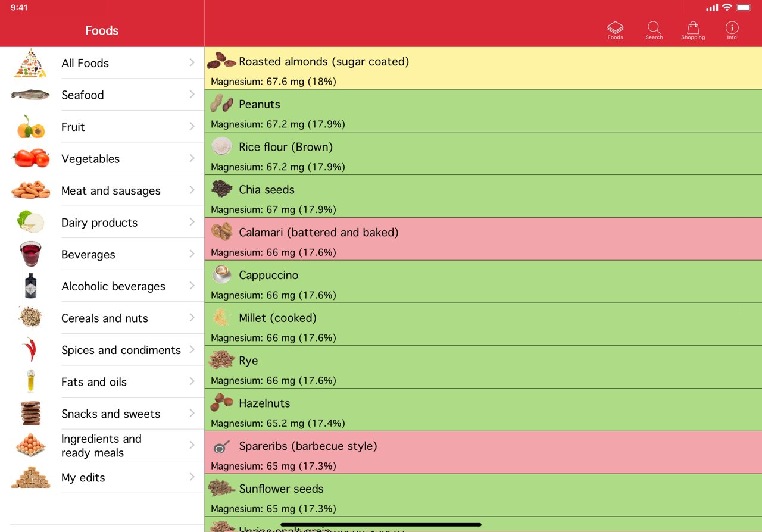This screenshot has height=532, width=762.
Task: Expand All Foods chevron arrow
Action: point(192,62)
